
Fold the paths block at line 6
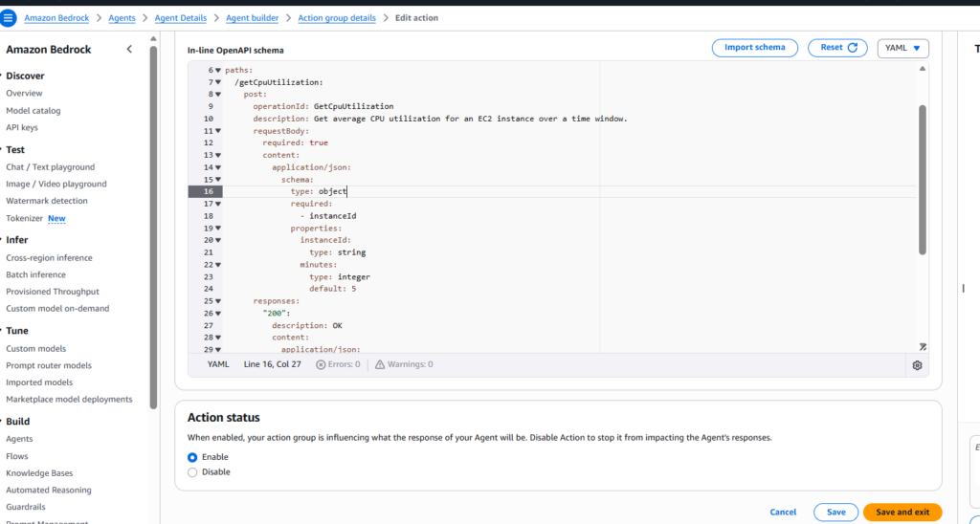tap(218, 70)
